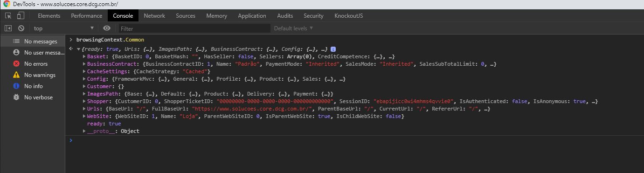The image size is (644, 173).
Task: Select the red errors icon in sidebar
Action: tap(16, 64)
